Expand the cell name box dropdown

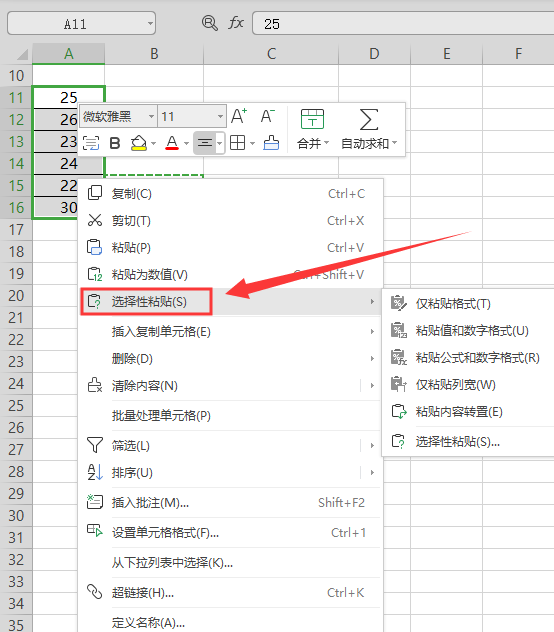click(x=150, y=23)
